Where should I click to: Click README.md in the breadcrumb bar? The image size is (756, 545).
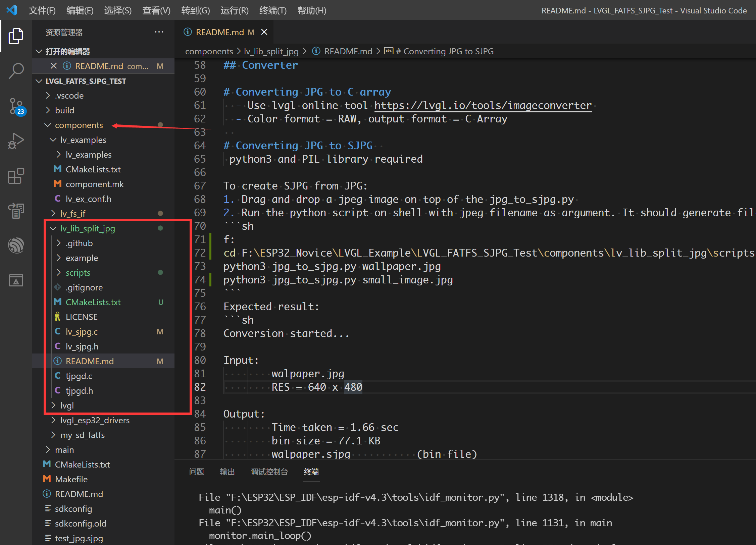click(x=348, y=51)
